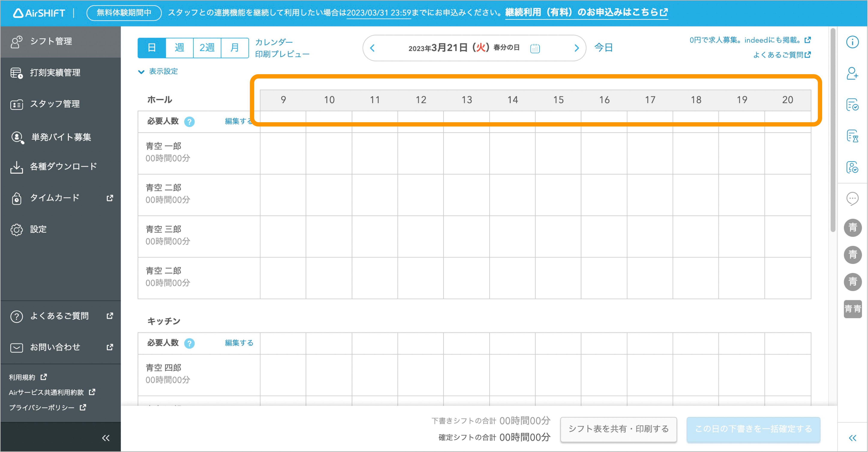Image resolution: width=868 pixels, height=452 pixels.
Task: Open タイムカード in the sidebar
Action: pos(61,198)
